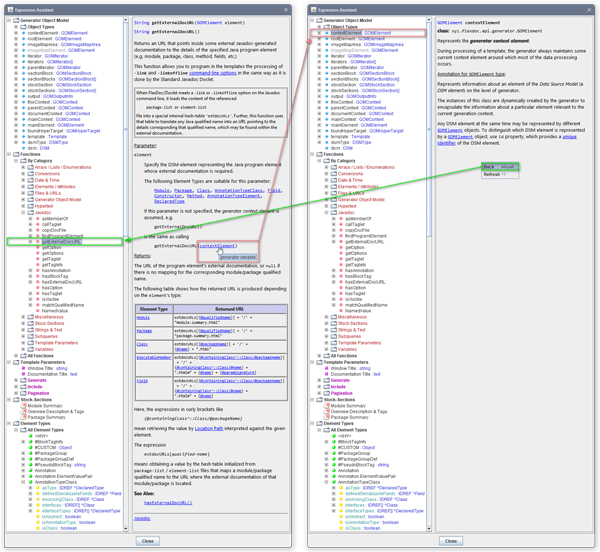
Task: Follow the contextElement link in code sample
Action: point(218,245)
